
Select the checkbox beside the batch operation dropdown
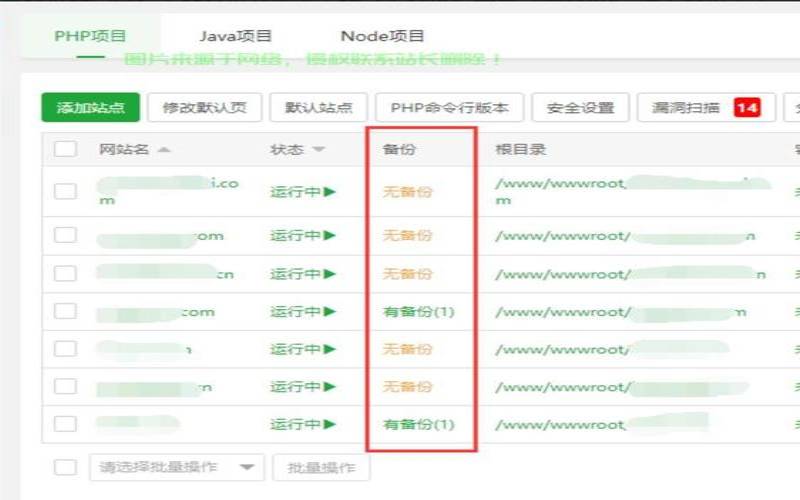(x=65, y=467)
